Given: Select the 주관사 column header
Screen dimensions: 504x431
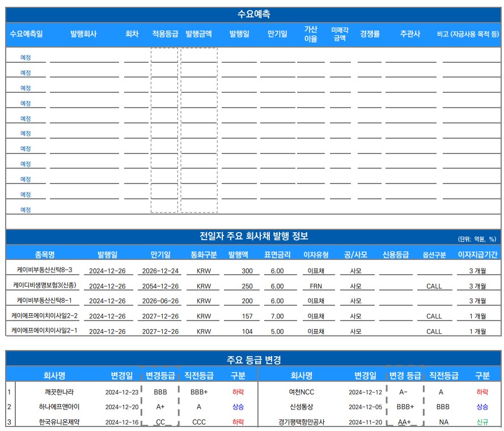Looking at the screenshot, I should 410,34.
